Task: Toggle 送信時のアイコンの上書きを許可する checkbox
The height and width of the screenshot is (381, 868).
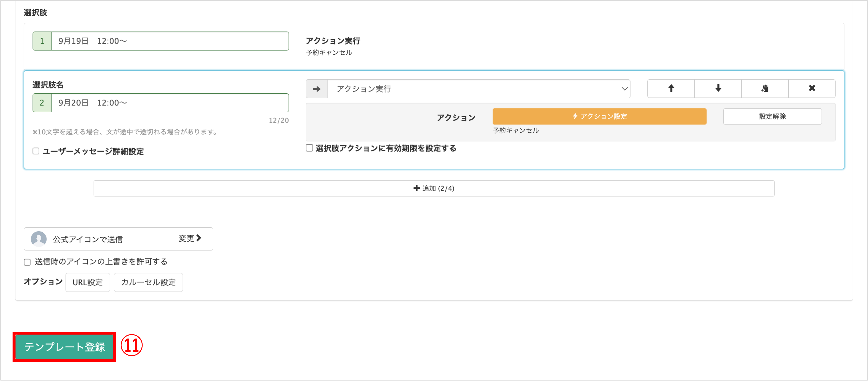Action: pyautogui.click(x=27, y=262)
